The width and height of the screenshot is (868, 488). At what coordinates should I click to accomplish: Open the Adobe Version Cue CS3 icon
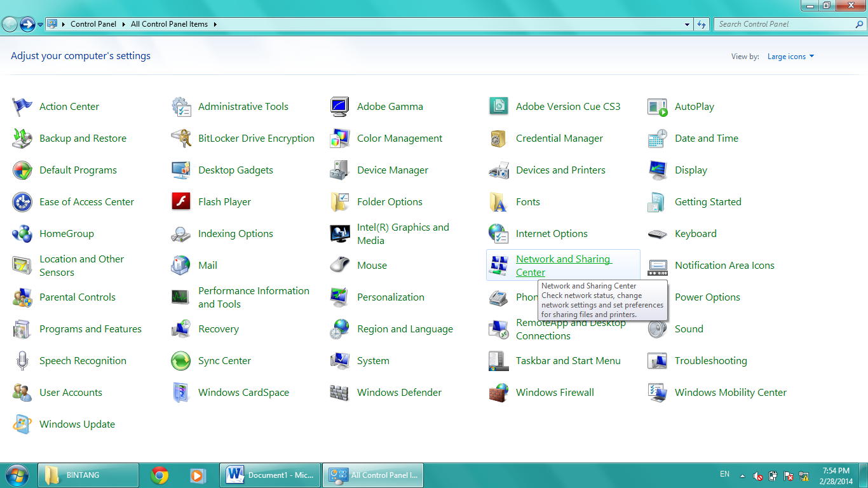tap(499, 107)
